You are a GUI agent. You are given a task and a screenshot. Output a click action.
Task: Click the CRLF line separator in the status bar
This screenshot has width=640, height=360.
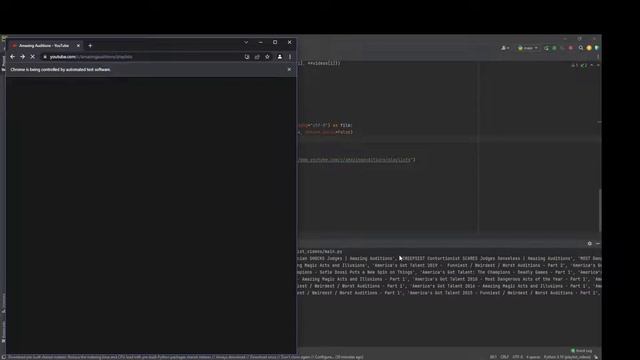504,357
